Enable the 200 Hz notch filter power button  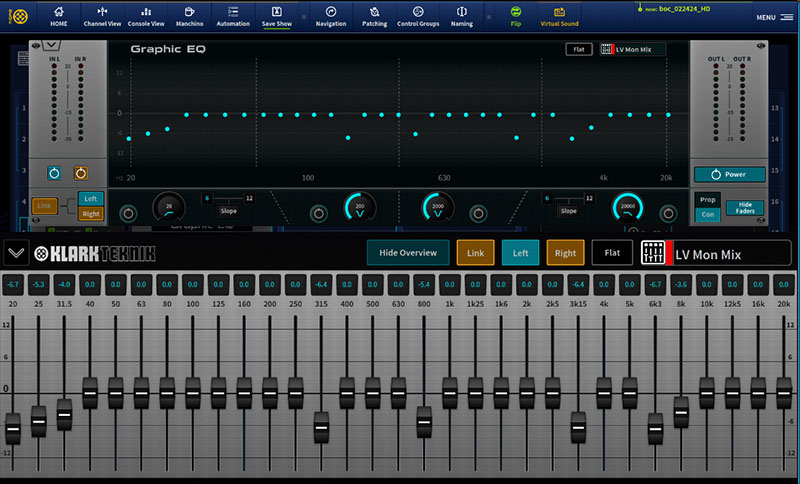click(318, 214)
